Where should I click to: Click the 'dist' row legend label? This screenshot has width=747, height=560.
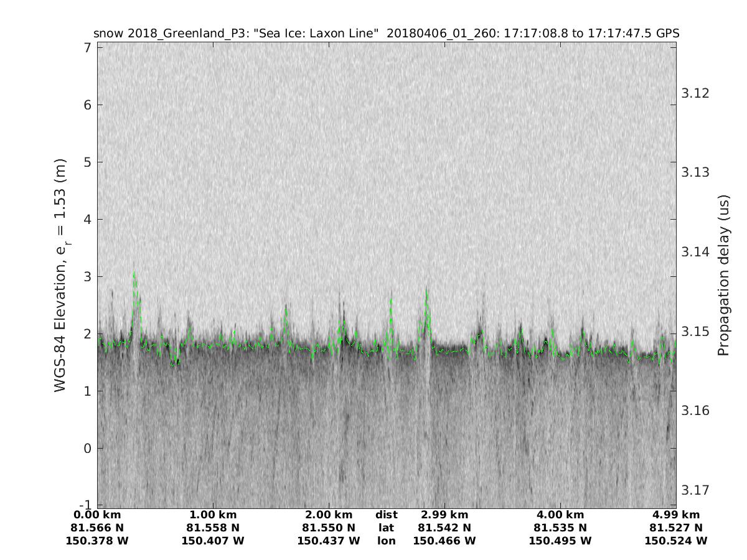pyautogui.click(x=386, y=515)
